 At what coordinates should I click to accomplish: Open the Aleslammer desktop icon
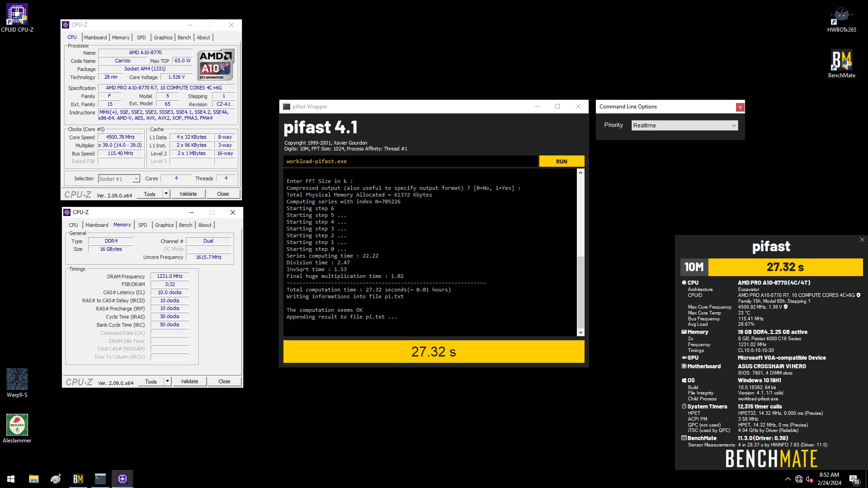[17, 428]
